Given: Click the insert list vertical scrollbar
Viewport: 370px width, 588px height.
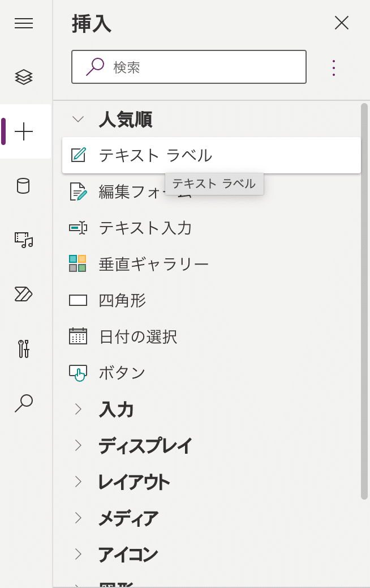Looking at the screenshot, I should (364, 300).
